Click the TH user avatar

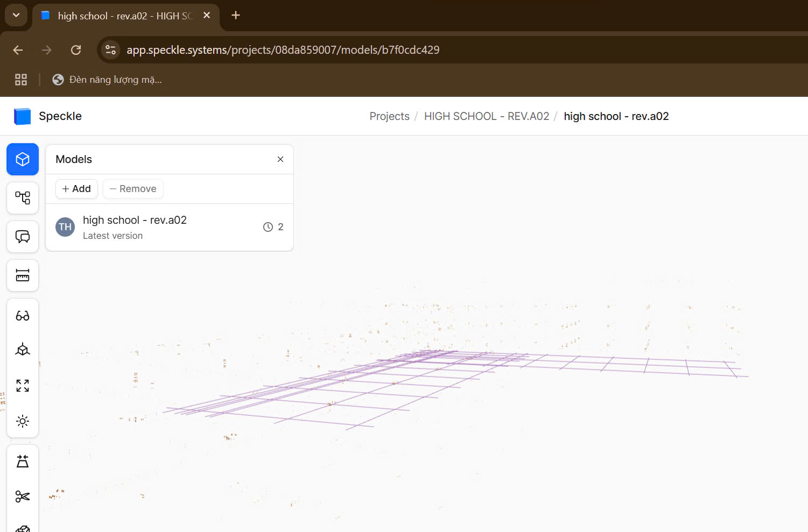tap(65, 227)
